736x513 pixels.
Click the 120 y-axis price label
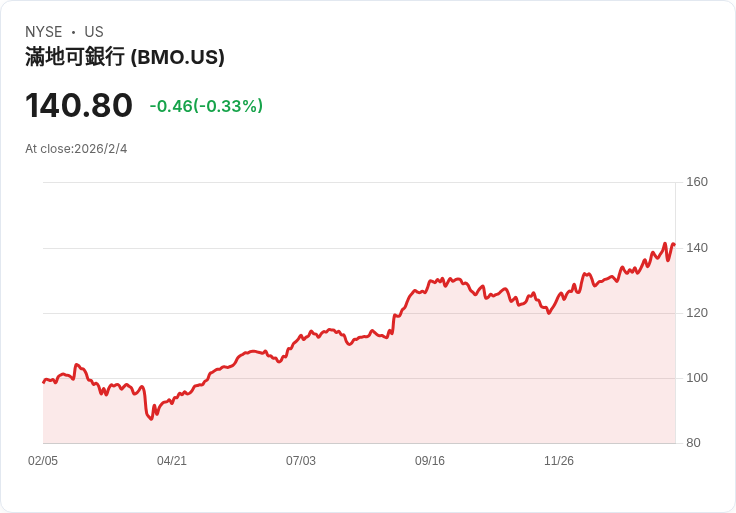click(697, 313)
